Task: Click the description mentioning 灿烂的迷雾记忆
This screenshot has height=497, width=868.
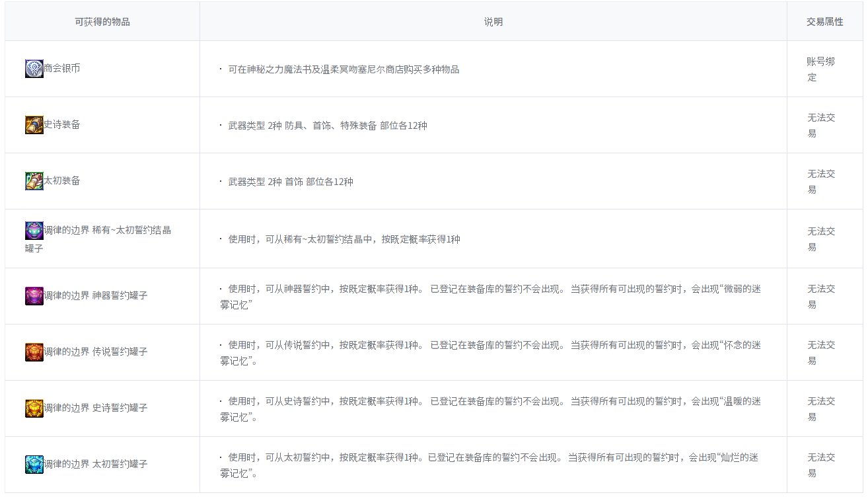Action: tap(489, 465)
